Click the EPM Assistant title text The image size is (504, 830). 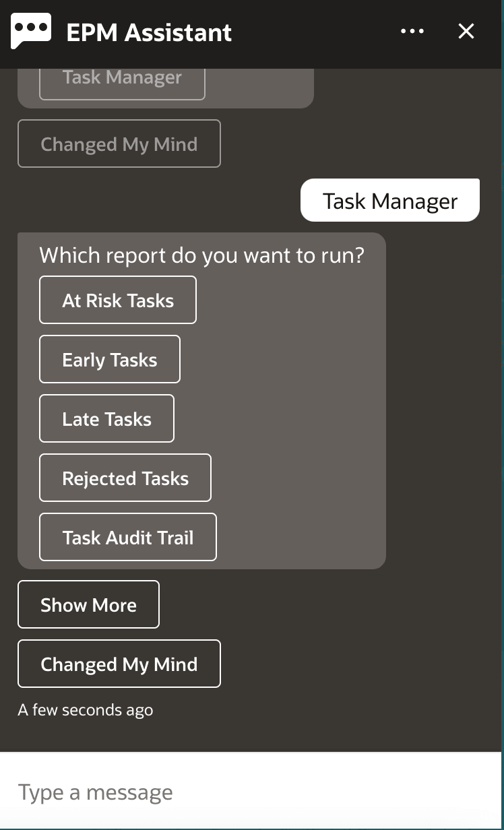[149, 31]
